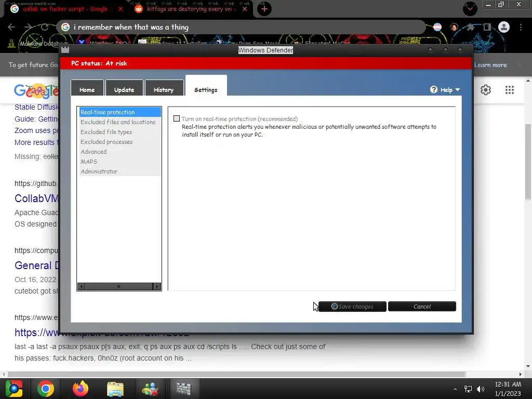Image resolution: width=532 pixels, height=399 pixels.
Task: Open the Administrator settings entry
Action: click(x=121, y=171)
